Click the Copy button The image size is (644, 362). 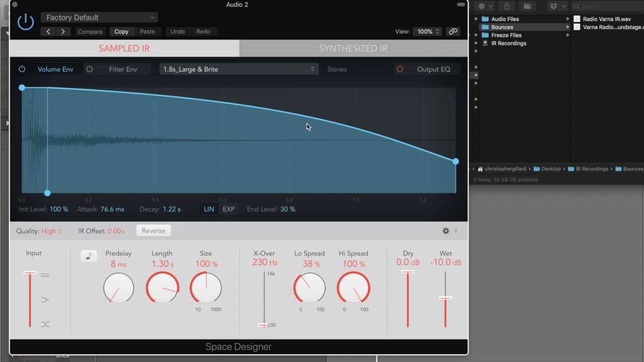pyautogui.click(x=121, y=32)
